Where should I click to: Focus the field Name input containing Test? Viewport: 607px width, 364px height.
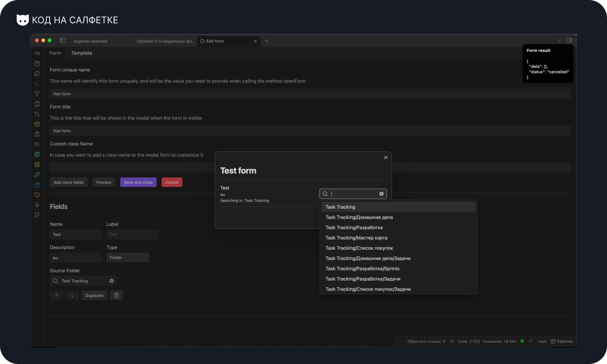(x=76, y=234)
